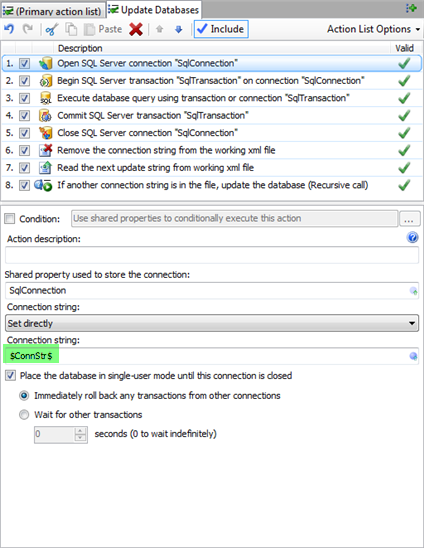Click the Copy pages icon
This screenshot has width=424, height=548.
tap(71, 29)
